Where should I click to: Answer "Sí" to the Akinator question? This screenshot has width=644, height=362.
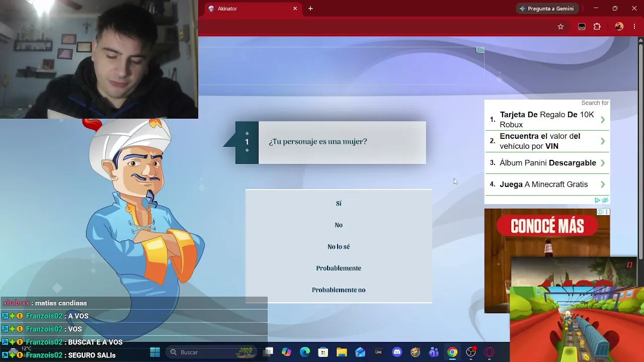pos(339,204)
